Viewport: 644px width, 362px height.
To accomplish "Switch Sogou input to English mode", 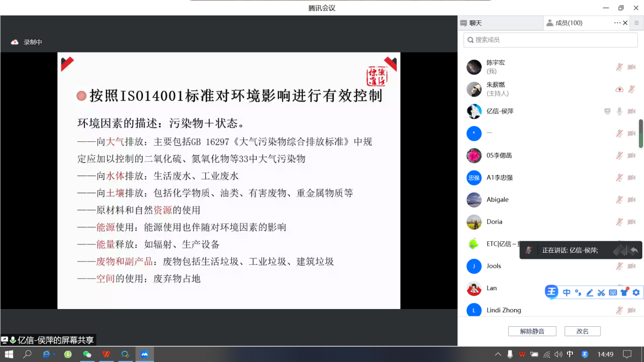I will click(567, 292).
